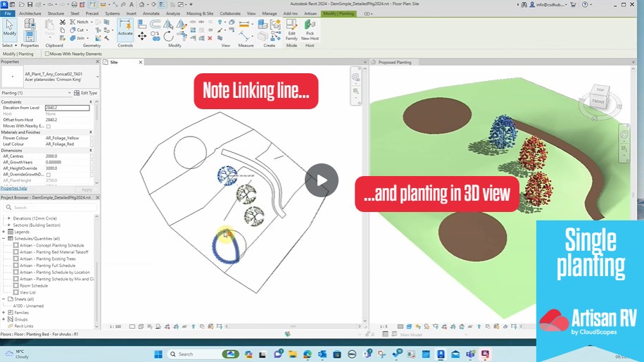Click the Edit Type button

point(85,93)
